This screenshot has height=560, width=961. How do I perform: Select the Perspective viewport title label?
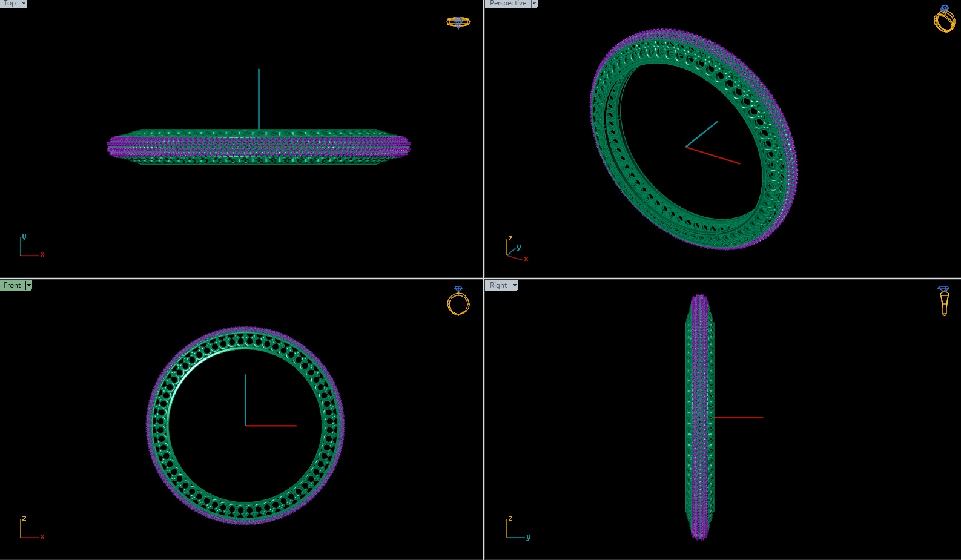click(x=507, y=4)
